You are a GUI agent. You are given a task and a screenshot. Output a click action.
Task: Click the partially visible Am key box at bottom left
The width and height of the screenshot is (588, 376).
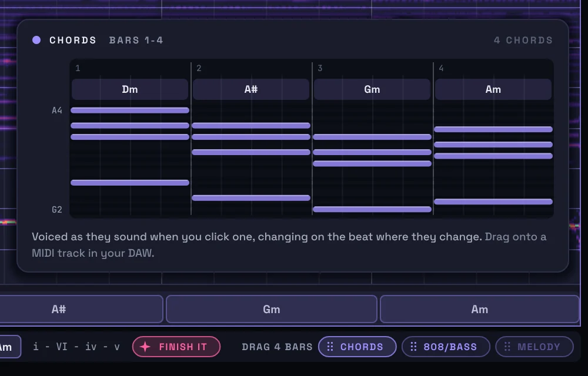[x=10, y=347]
